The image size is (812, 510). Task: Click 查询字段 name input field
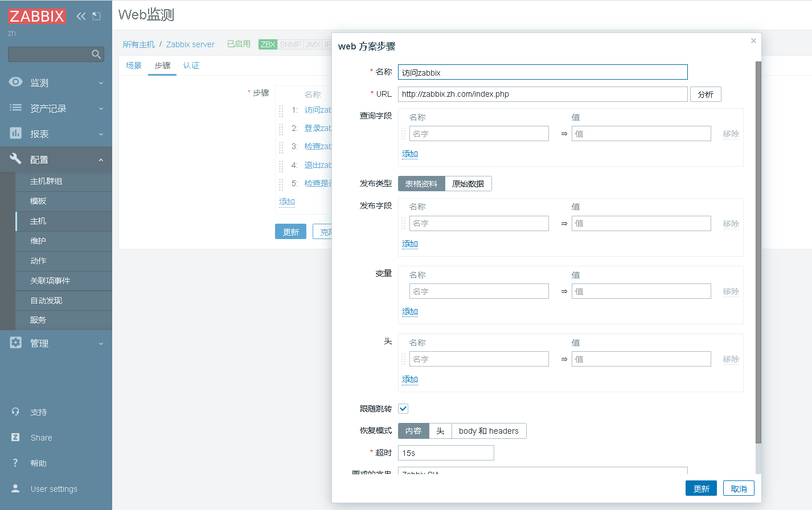tap(479, 134)
